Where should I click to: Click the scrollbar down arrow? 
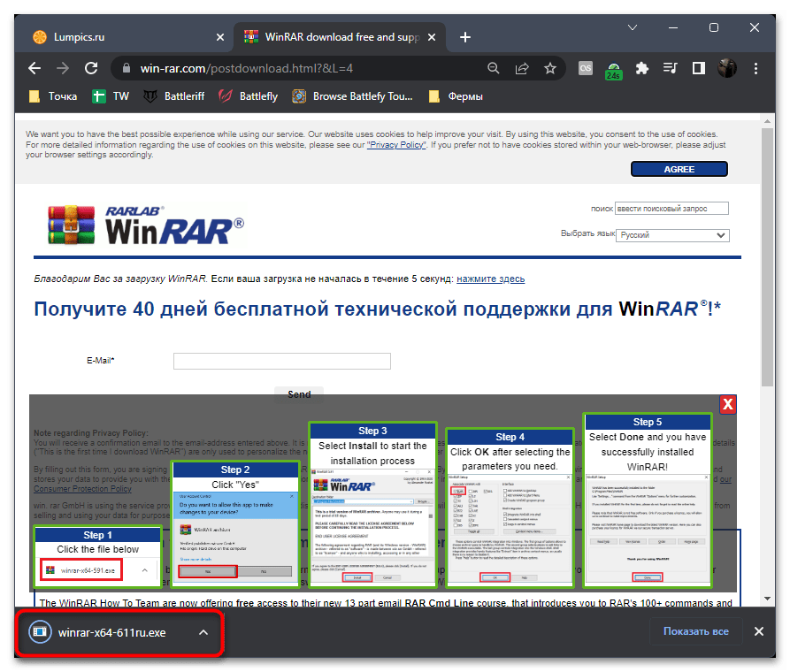coord(767,599)
